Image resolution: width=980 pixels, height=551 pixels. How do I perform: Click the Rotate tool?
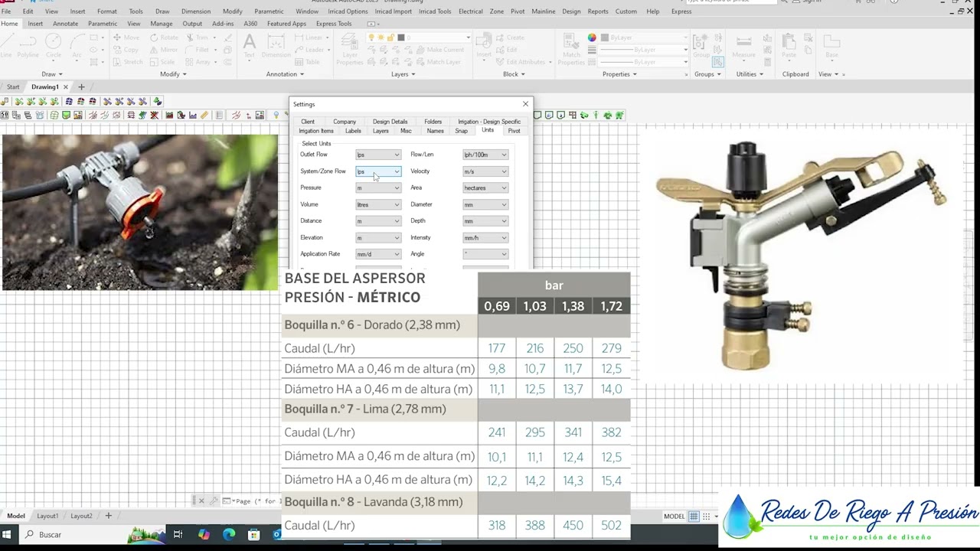coord(164,37)
